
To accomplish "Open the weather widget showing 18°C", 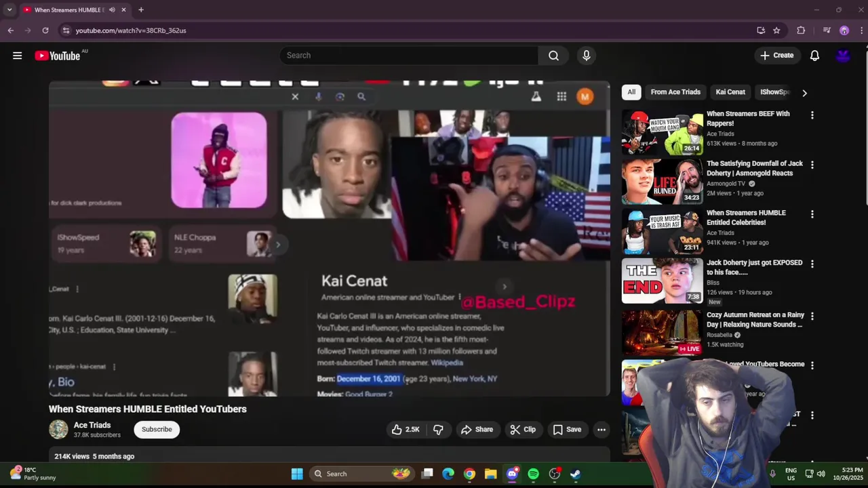I will click(x=34, y=474).
